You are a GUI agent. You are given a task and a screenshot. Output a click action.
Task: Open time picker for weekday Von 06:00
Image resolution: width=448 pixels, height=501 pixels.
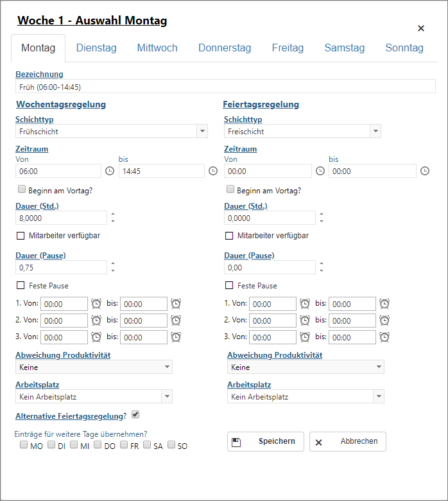[110, 171]
